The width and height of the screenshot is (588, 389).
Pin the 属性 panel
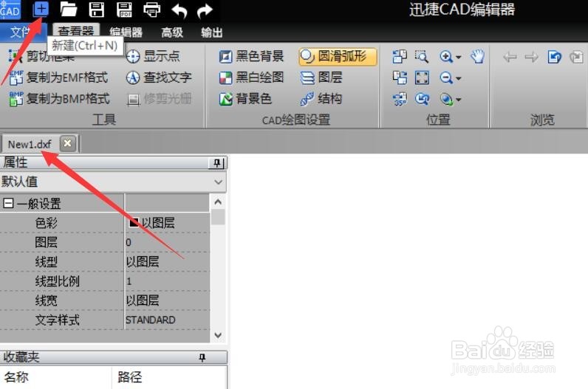tap(216, 162)
